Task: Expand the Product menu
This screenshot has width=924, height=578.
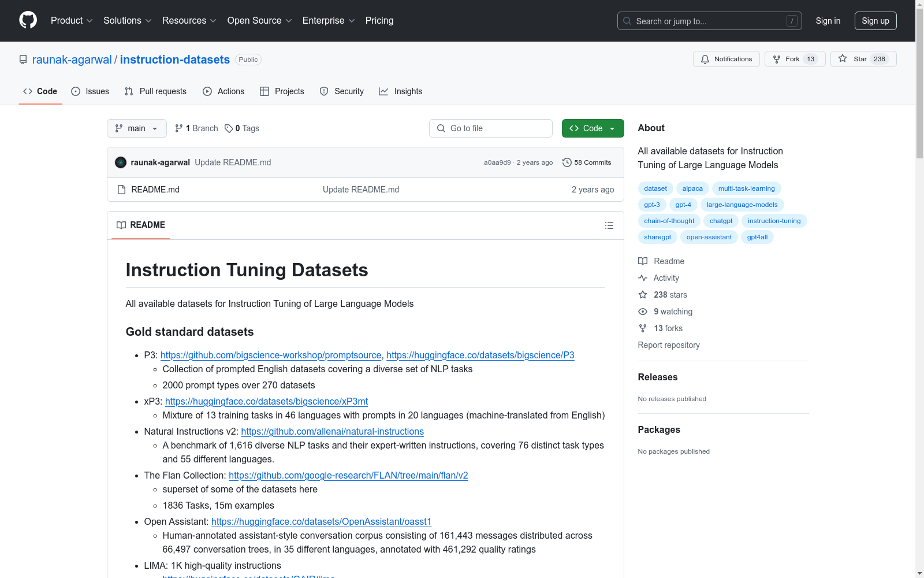Action: tap(72, 21)
